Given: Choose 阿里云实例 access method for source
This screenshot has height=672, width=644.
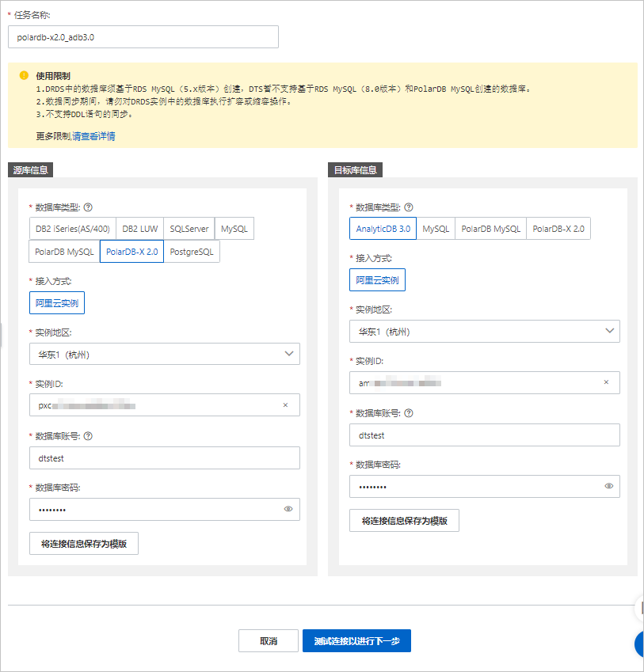Looking at the screenshot, I should point(57,302).
